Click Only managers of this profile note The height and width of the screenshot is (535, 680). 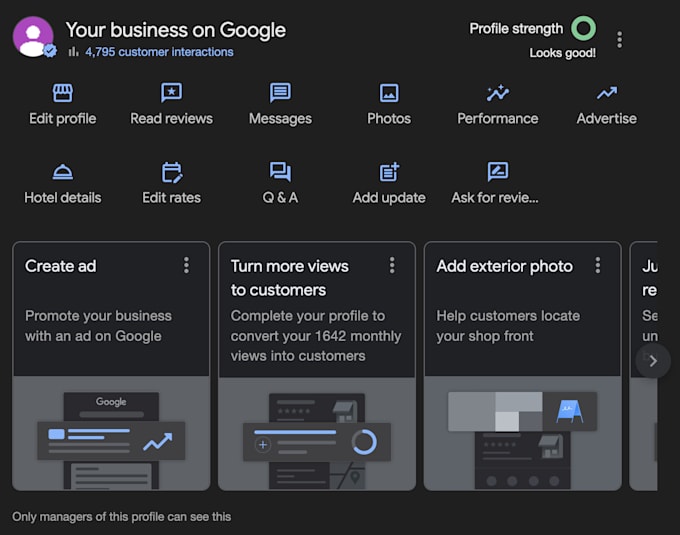click(x=121, y=517)
